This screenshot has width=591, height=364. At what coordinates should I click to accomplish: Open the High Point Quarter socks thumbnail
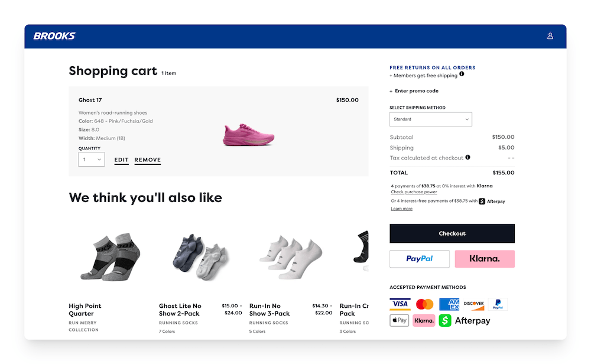[x=109, y=254]
